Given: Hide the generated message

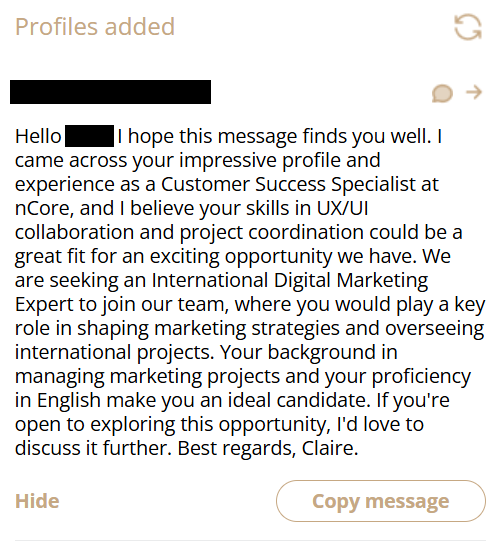Looking at the screenshot, I should click(x=37, y=501).
